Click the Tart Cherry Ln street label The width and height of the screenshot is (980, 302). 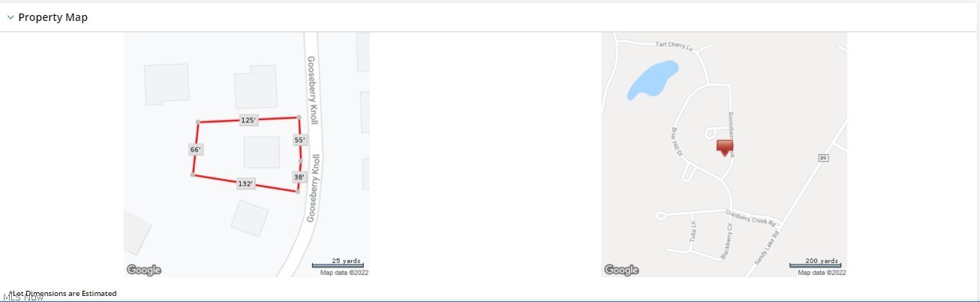[x=674, y=46]
